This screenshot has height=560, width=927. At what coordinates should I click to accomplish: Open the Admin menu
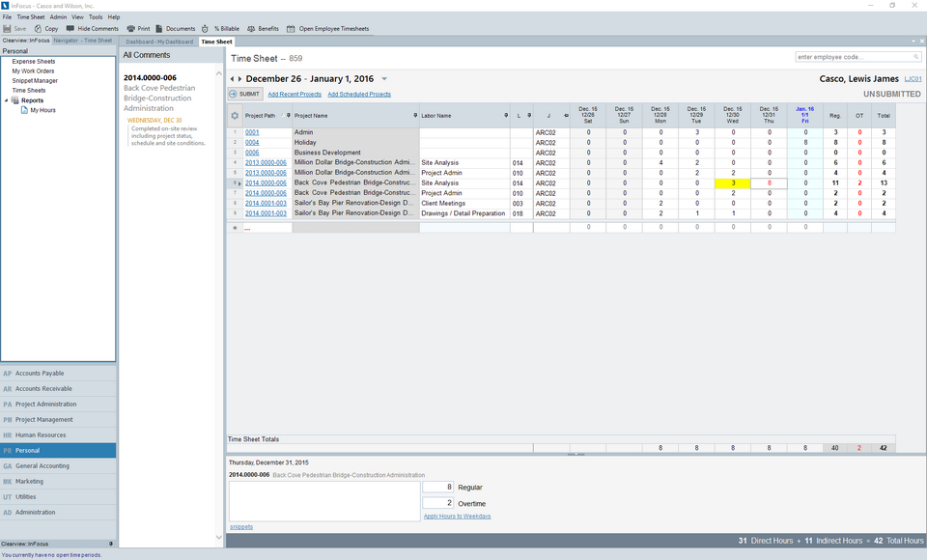(58, 17)
